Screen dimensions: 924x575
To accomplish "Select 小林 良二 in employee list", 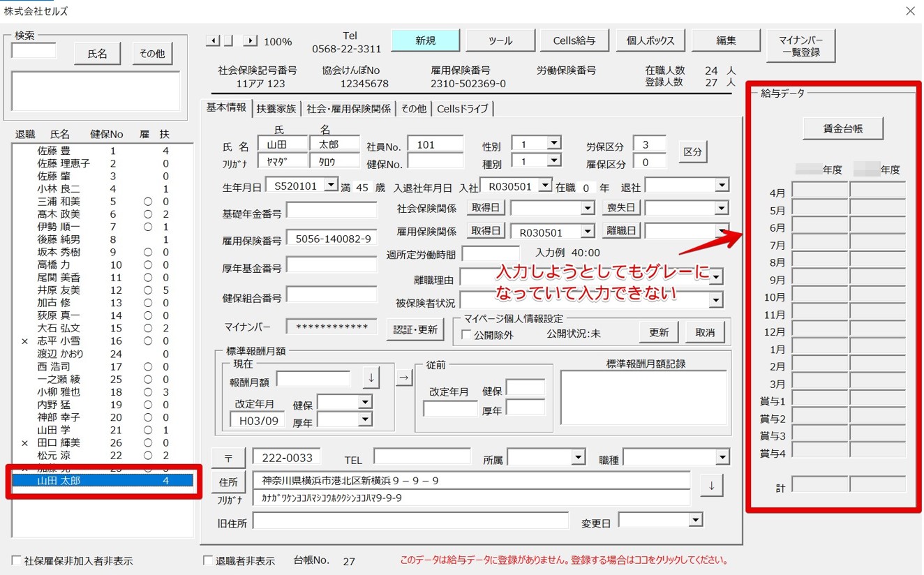I will click(x=103, y=188).
